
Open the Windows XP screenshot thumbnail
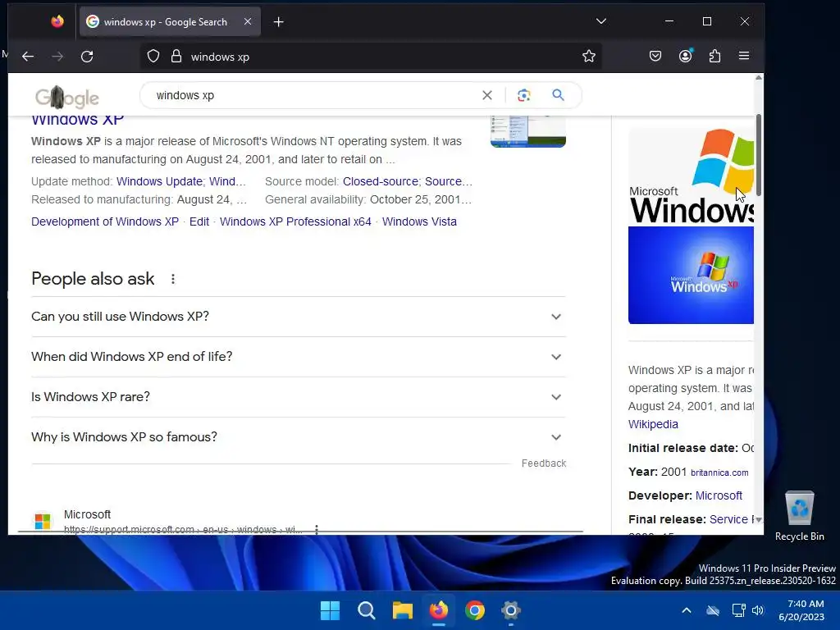click(528, 131)
